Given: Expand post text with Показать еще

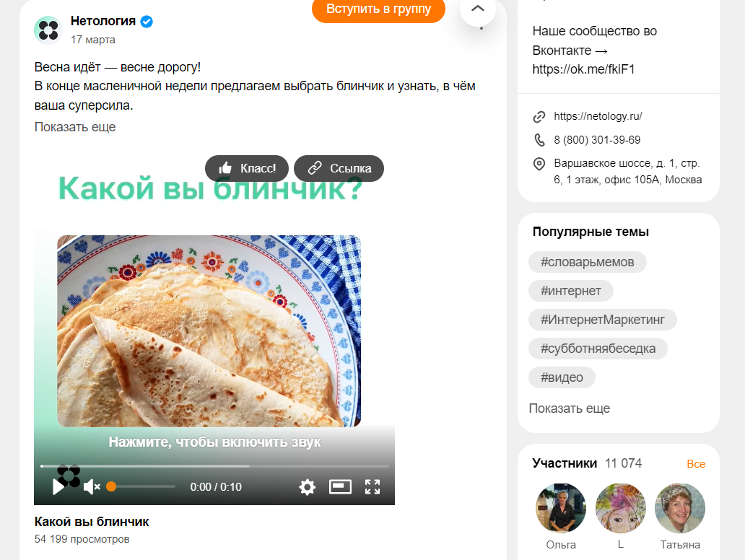Looking at the screenshot, I should pyautogui.click(x=75, y=127).
